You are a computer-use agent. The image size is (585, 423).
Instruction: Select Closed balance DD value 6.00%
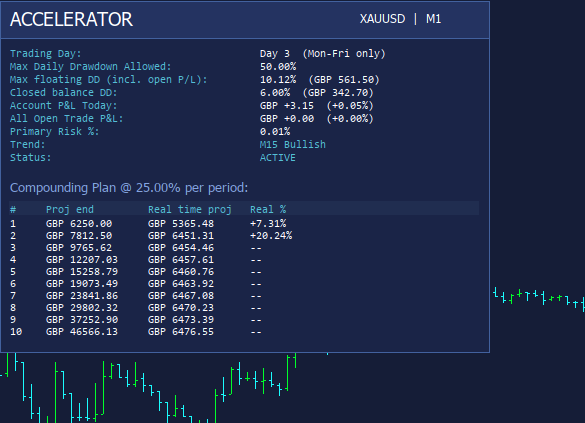click(x=275, y=93)
